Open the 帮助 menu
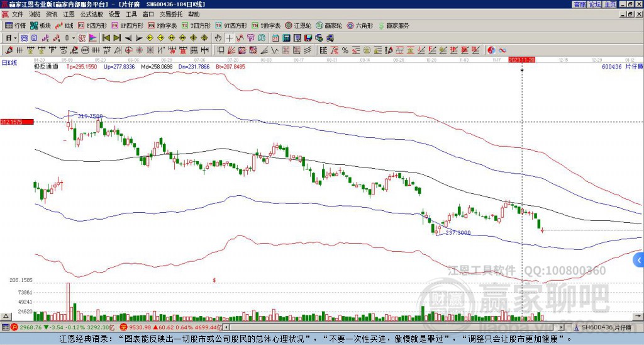The width and height of the screenshot is (644, 345). 194,14
